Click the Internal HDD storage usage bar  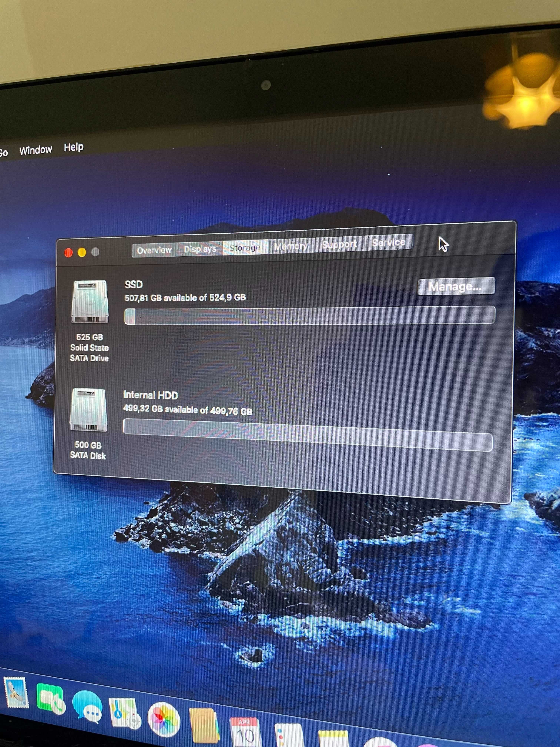(308, 435)
